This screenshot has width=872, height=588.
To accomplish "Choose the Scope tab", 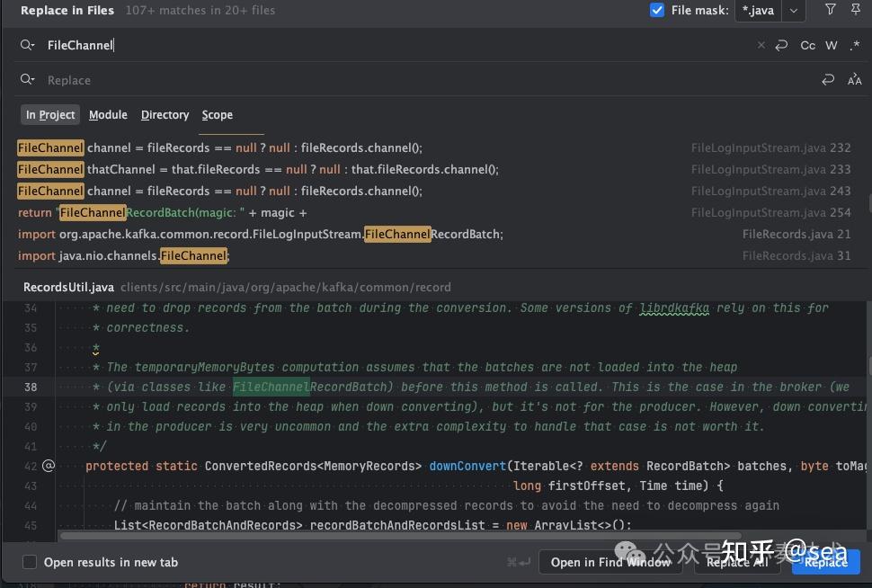I will point(217,115).
